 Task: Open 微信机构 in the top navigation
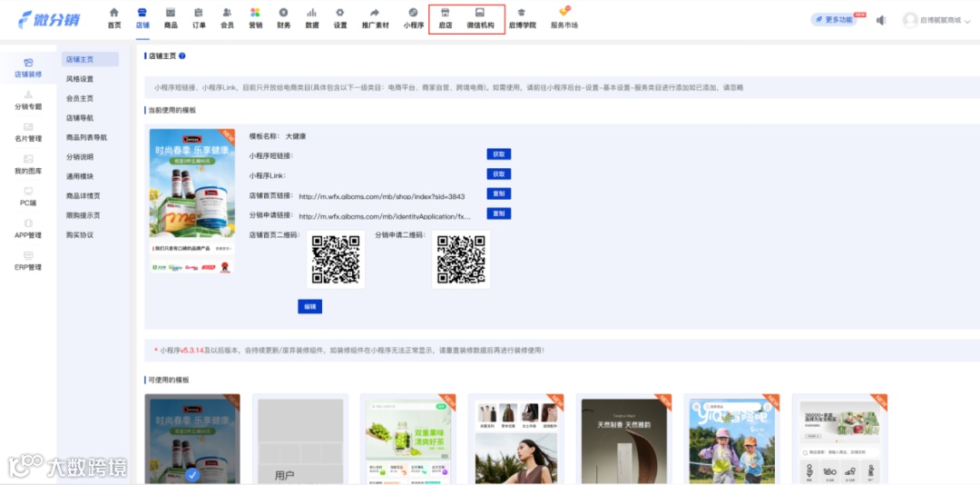[480, 18]
